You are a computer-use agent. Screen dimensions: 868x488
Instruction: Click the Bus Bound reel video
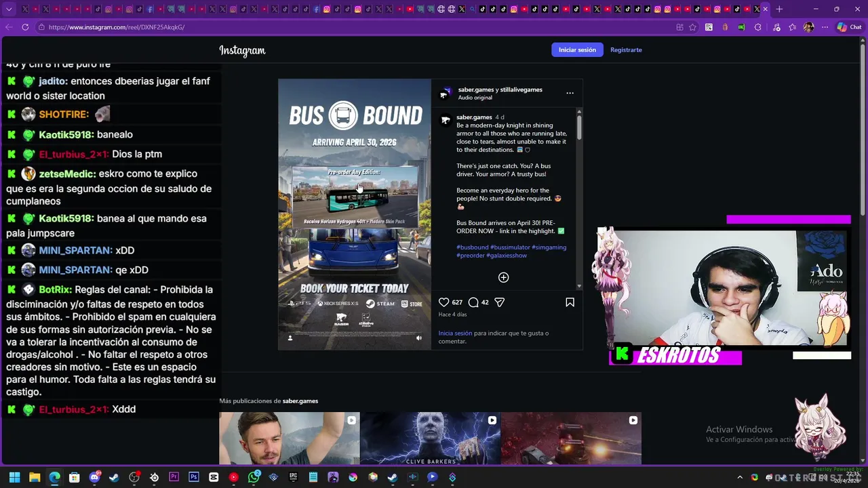click(354, 214)
